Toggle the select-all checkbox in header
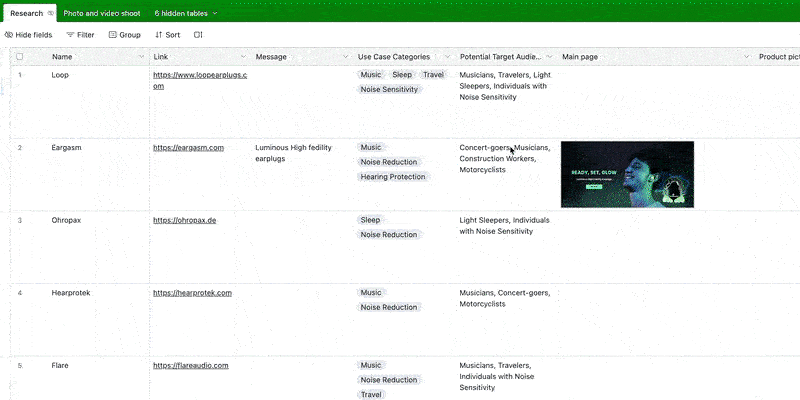The image size is (800, 400). point(19,57)
